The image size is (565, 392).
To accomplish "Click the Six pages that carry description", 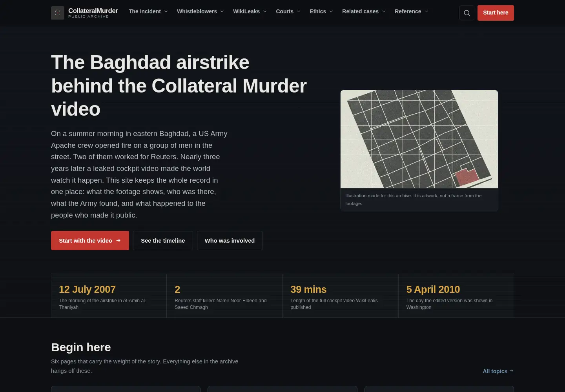I will [x=144, y=366].
